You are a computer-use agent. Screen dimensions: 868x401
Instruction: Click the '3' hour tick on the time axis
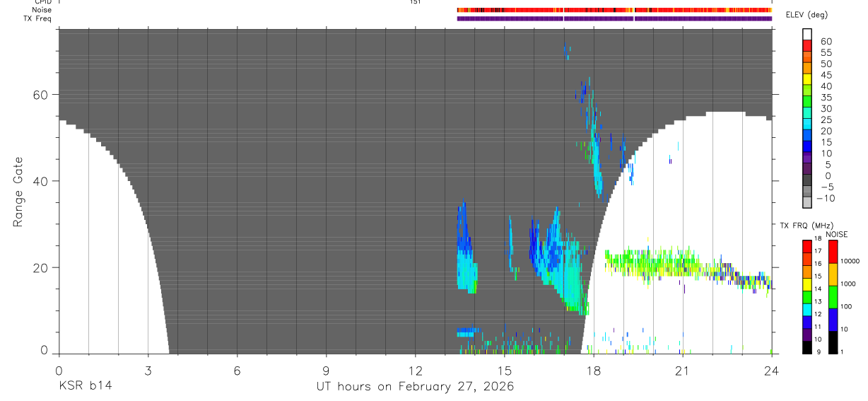(148, 370)
